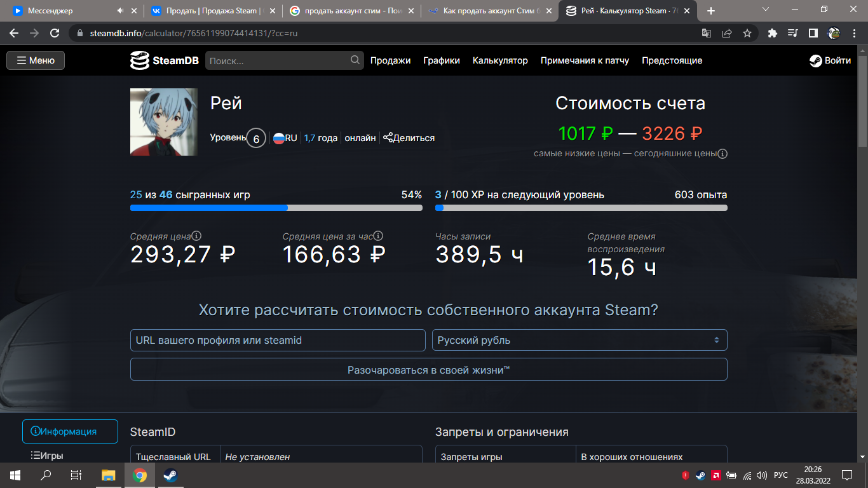Click the share page icon in address bar
Viewport: 868px width, 488px height.
727,33
